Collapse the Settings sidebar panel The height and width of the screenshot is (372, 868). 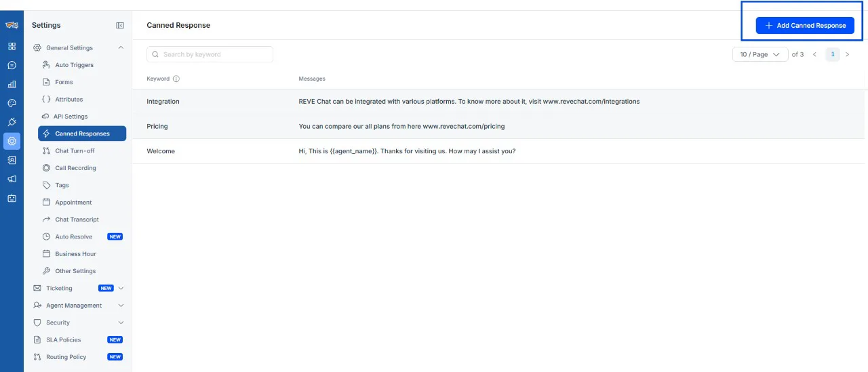[120, 26]
